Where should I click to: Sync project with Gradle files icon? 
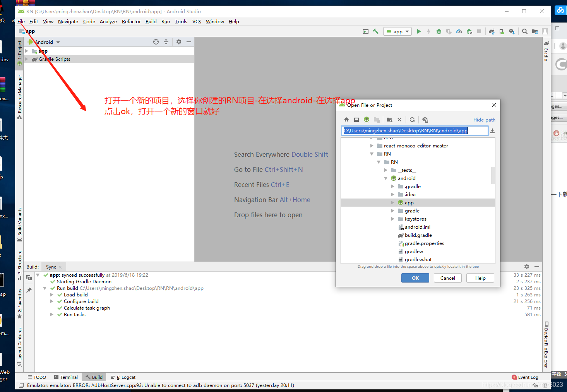point(492,31)
